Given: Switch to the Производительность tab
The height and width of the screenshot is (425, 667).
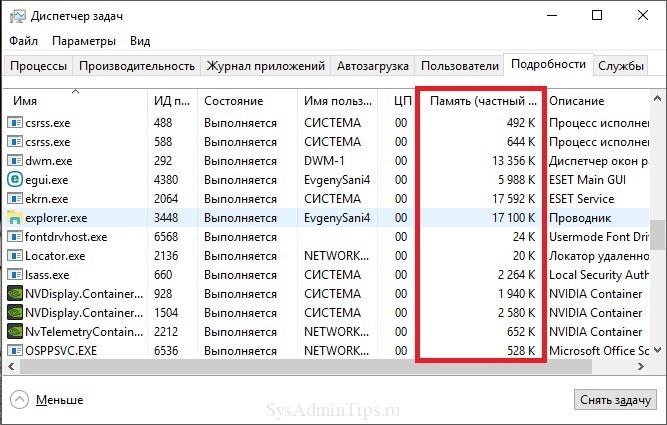Looking at the screenshot, I should click(x=137, y=66).
